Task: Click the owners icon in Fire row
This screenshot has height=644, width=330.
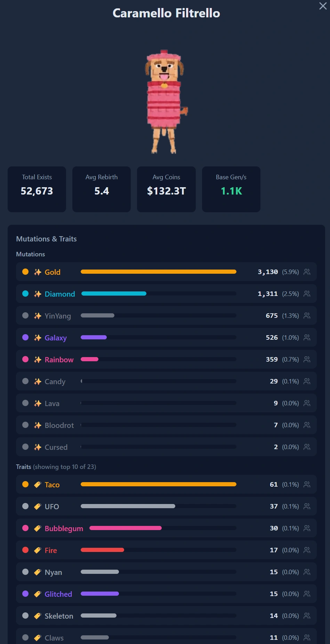Action: pos(307,550)
